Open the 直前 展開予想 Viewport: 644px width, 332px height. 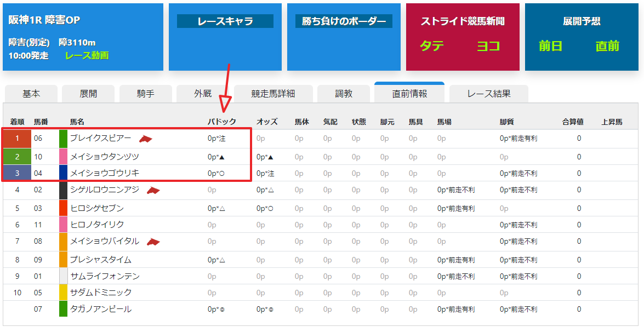point(607,46)
